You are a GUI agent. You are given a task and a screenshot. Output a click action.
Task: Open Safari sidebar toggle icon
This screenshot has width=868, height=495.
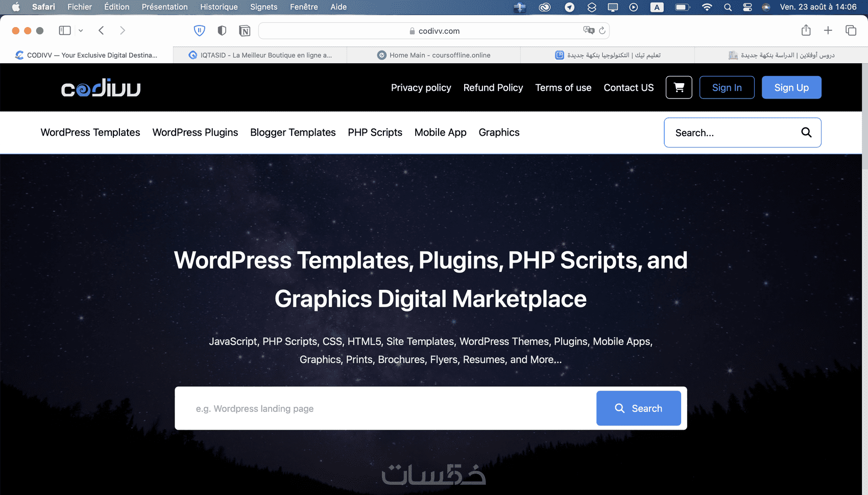point(65,31)
